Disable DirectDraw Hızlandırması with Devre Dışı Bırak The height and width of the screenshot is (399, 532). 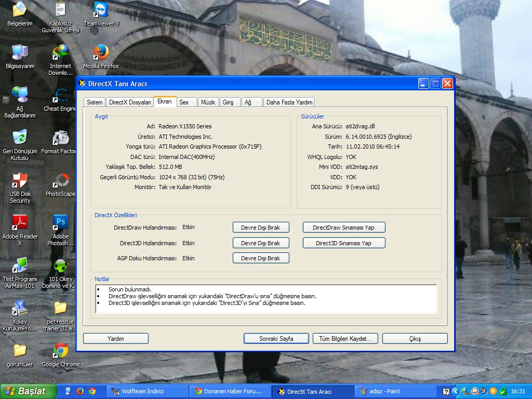click(261, 228)
